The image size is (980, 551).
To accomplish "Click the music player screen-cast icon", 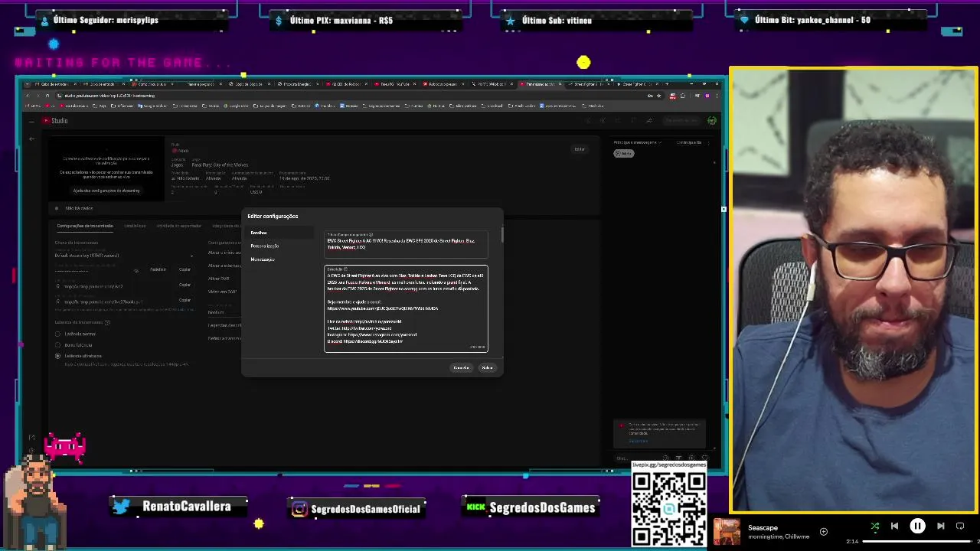I will 960,526.
